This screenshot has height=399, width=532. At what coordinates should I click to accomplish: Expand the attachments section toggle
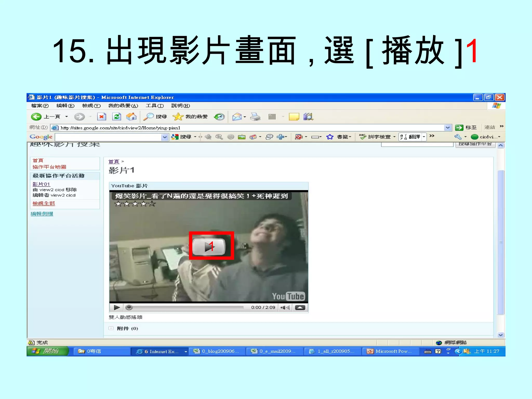click(x=111, y=328)
